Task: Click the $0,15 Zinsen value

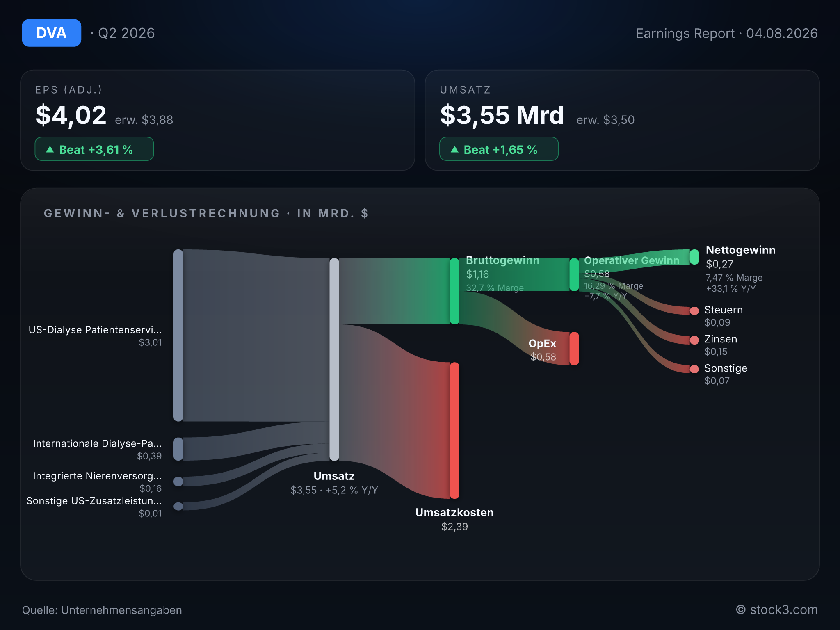Action: [x=716, y=352]
